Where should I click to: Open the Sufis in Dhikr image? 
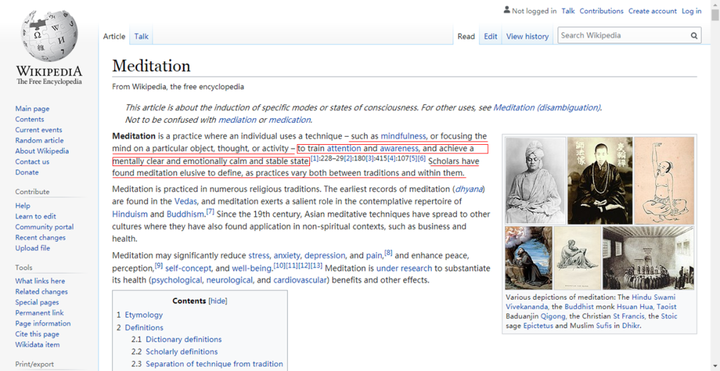tap(648, 258)
